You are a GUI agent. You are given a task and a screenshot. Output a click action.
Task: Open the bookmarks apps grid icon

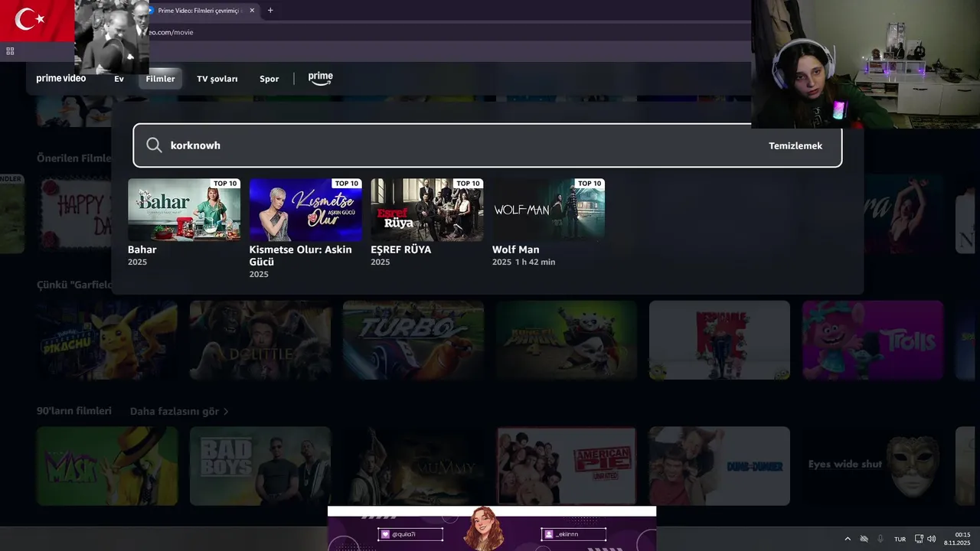[10, 51]
